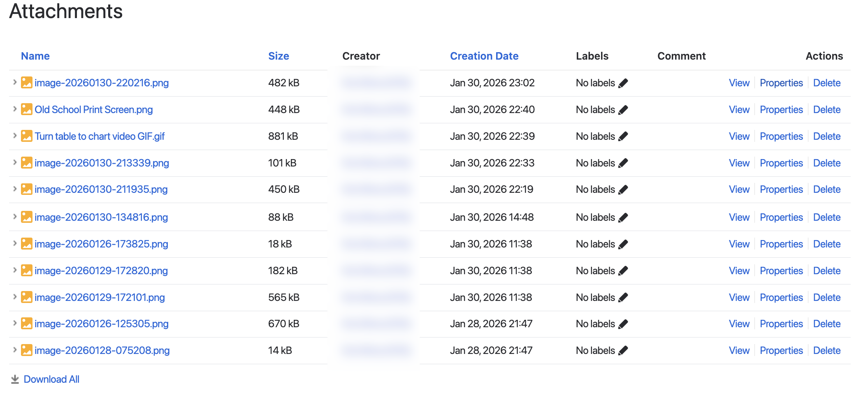Click edit-labels pencil for image-20260128-075208.png row
The height and width of the screenshot is (393, 868).
pyautogui.click(x=623, y=351)
